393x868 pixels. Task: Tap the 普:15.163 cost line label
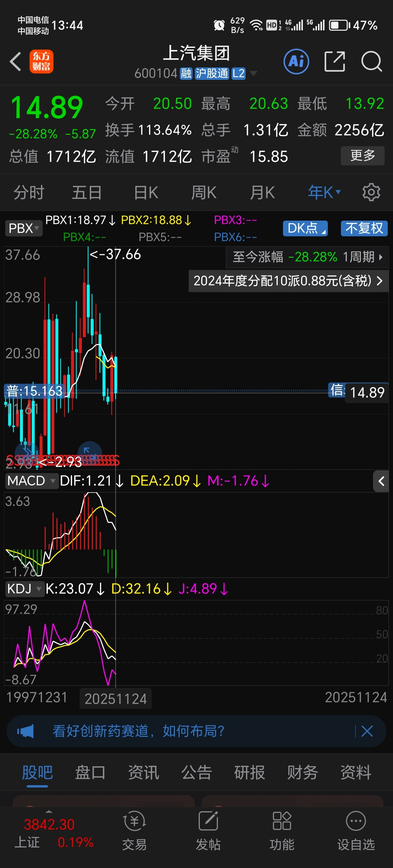(x=34, y=391)
